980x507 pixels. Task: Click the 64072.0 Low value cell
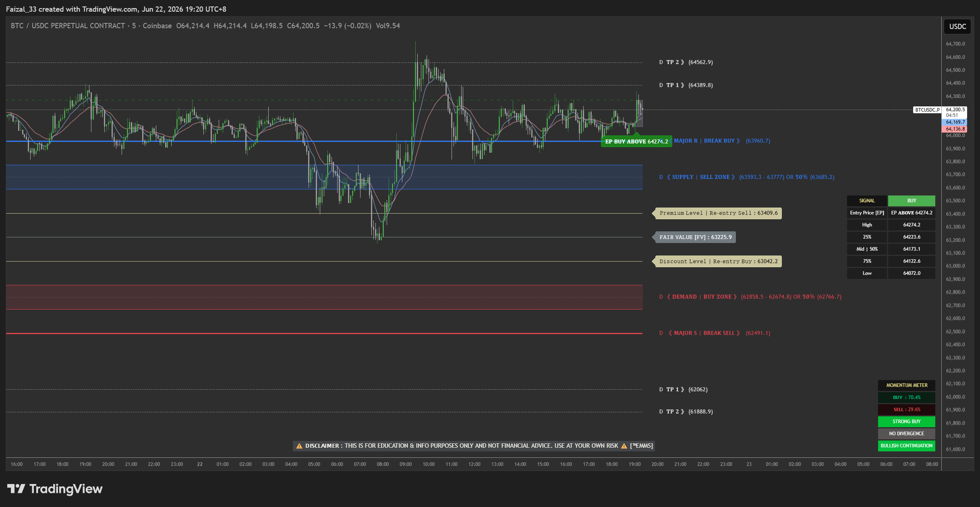pyautogui.click(x=912, y=273)
